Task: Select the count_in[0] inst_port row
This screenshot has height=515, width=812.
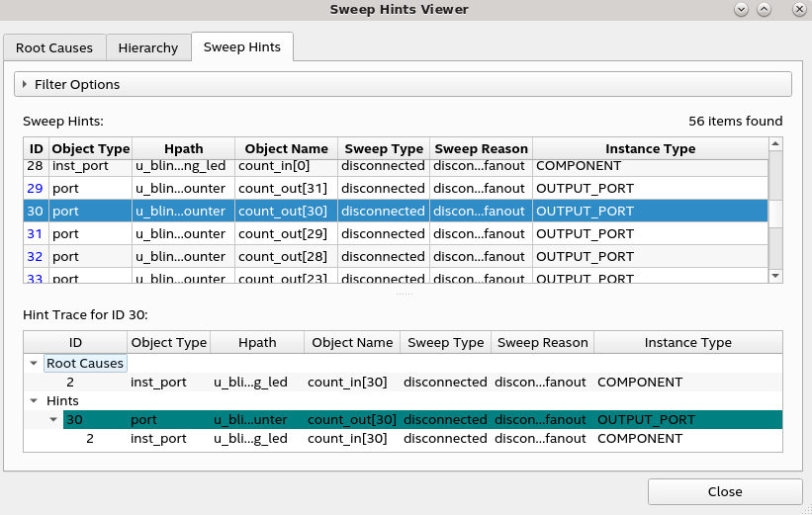Action: pos(285,165)
